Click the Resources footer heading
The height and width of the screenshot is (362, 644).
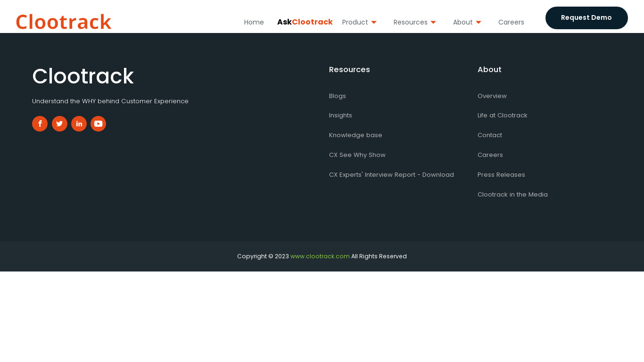pos(349,70)
